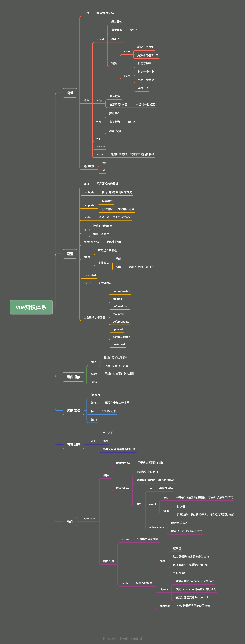Screen dimensions: 245x644
Task: Select the components config node
Action: [x=91, y=242]
